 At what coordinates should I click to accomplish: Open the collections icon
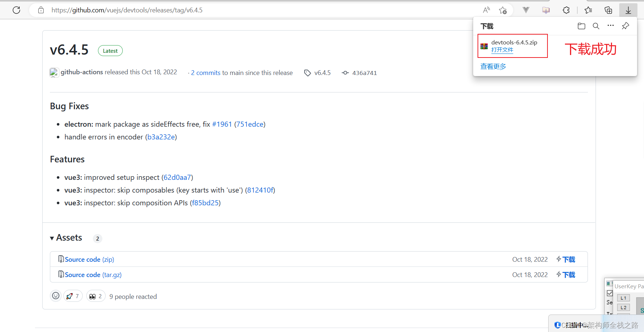tap(608, 10)
